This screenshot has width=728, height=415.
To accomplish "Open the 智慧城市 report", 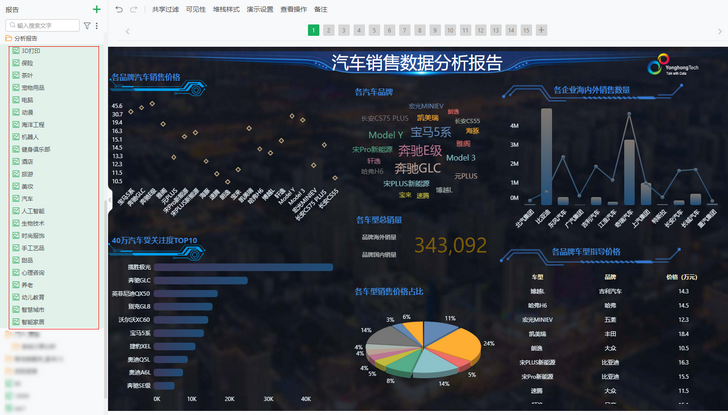I will tap(32, 310).
